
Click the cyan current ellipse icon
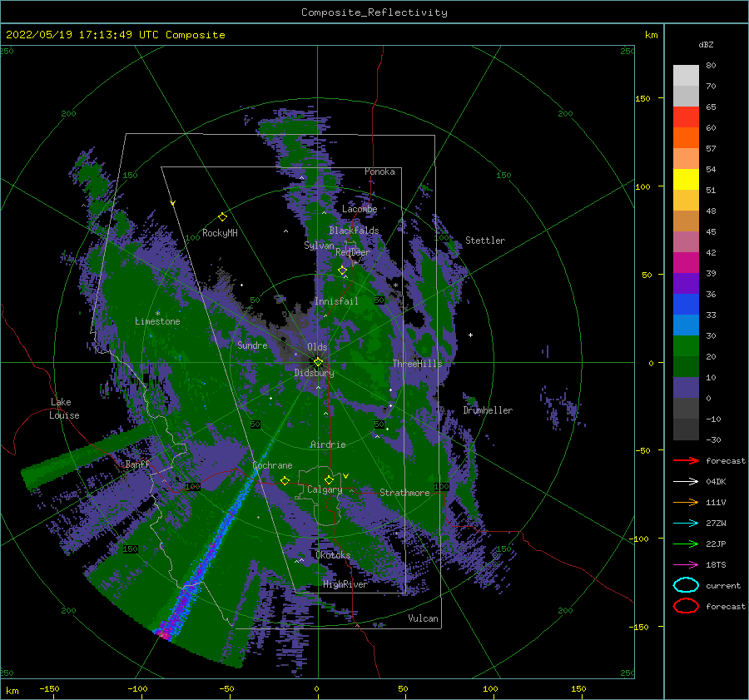686,585
